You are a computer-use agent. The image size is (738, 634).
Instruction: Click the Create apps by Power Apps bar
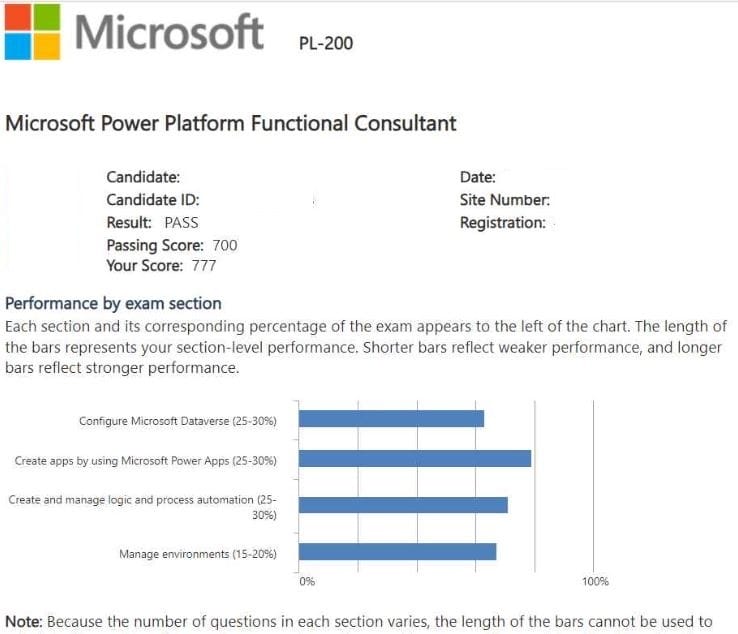click(414, 459)
